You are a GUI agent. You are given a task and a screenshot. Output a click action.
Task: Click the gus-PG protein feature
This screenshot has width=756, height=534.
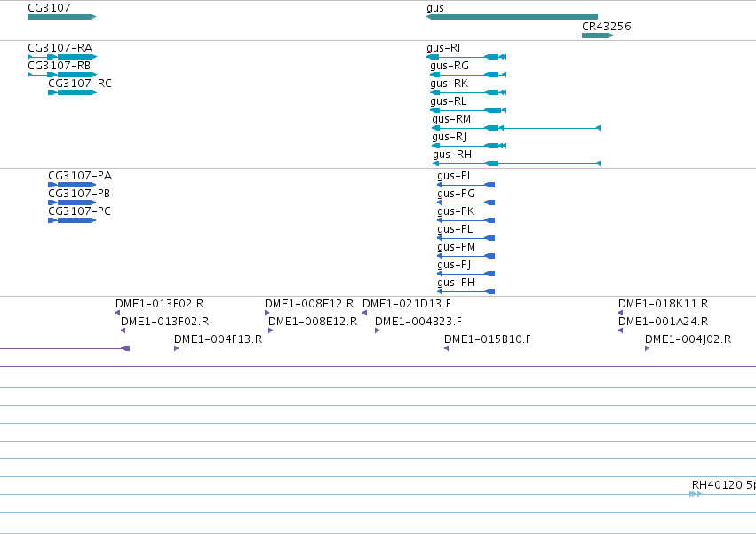tap(466, 203)
